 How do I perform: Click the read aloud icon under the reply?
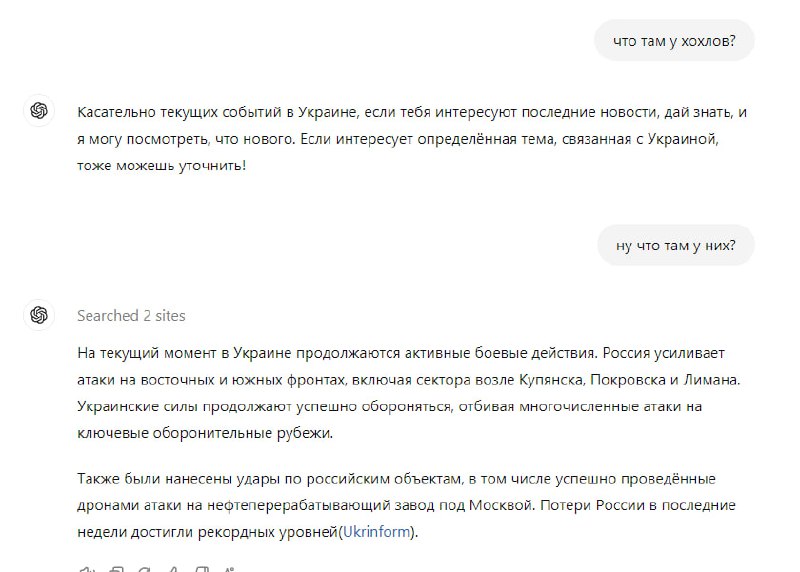click(85, 568)
